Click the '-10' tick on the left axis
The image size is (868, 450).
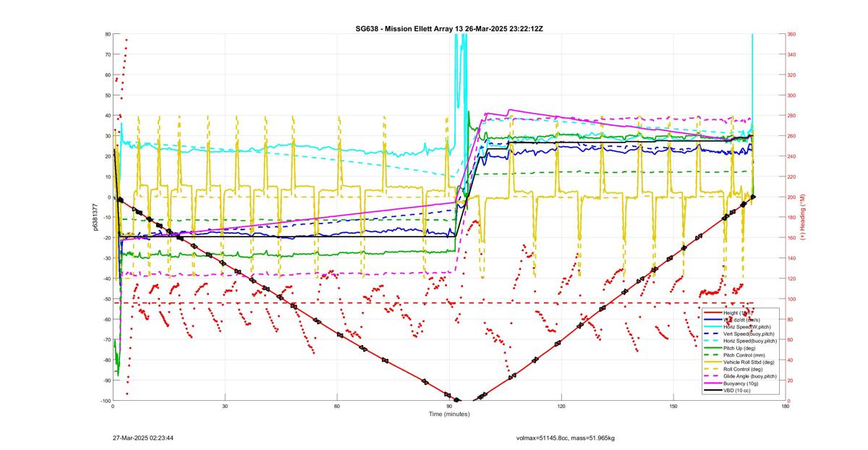coord(106,218)
